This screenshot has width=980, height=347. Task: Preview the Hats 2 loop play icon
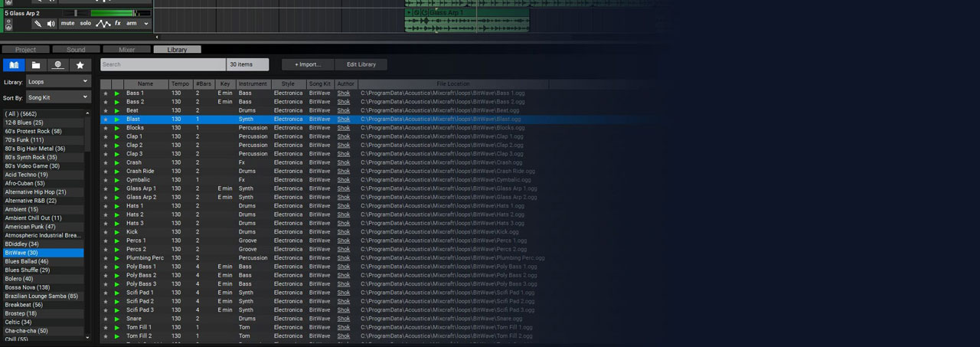[117, 214]
